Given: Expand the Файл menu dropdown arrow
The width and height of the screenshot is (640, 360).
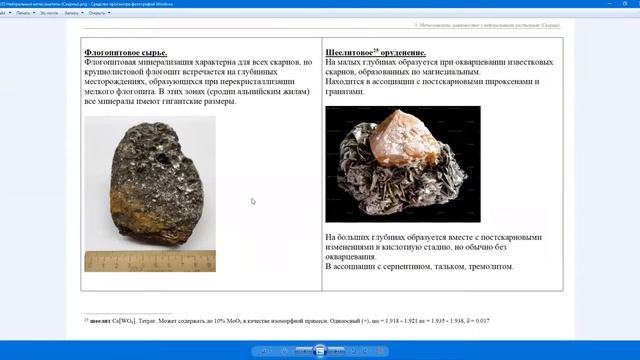Looking at the screenshot, I should tap(10, 13).
